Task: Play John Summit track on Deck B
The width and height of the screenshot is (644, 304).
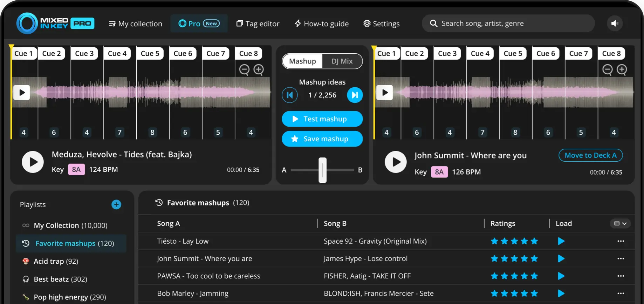Action: 396,162
